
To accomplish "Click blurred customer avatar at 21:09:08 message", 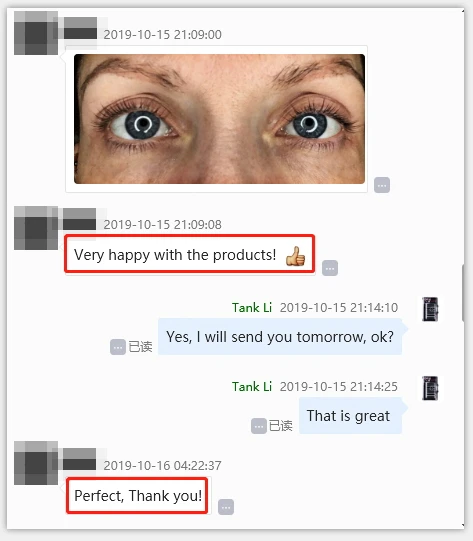I will pyautogui.click(x=36, y=228).
